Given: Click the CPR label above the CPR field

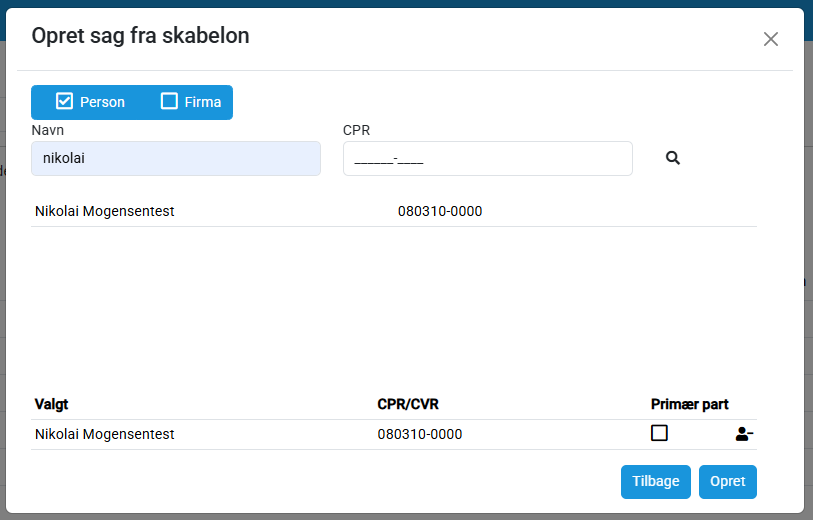Looking at the screenshot, I should 356,129.
